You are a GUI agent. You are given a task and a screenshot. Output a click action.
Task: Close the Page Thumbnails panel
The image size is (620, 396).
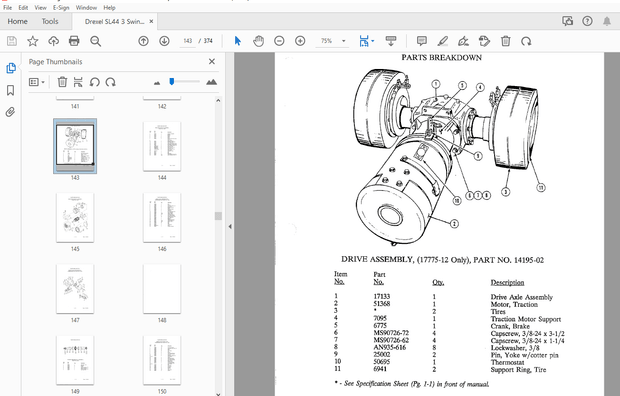tap(212, 61)
